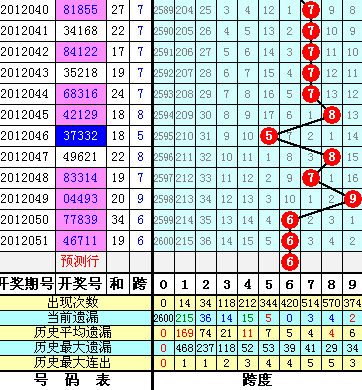Select the blue highlighted number 37332
362x390 pixels.
pos(81,136)
